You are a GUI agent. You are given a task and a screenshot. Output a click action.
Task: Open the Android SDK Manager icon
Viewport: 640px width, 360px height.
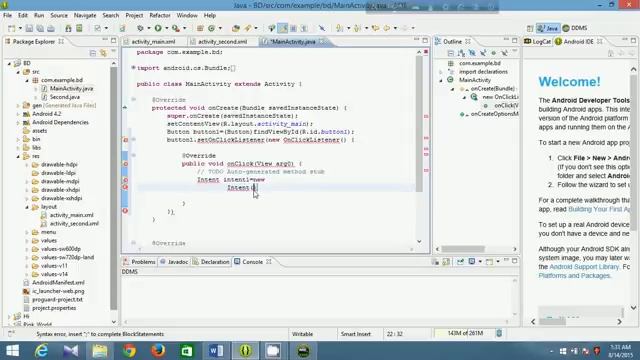coord(68,28)
